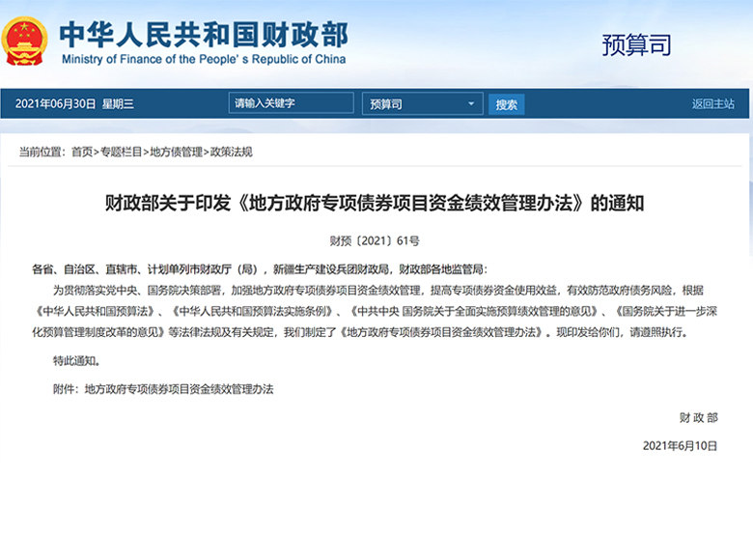This screenshot has height=560, width=753.
Task: Click document number 财预〔2021〕61号
Action: click(375, 240)
